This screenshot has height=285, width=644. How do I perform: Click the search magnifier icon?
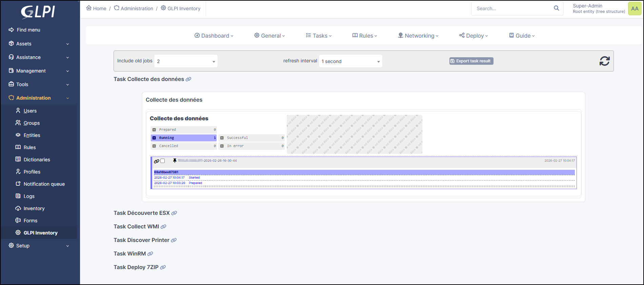tap(556, 8)
